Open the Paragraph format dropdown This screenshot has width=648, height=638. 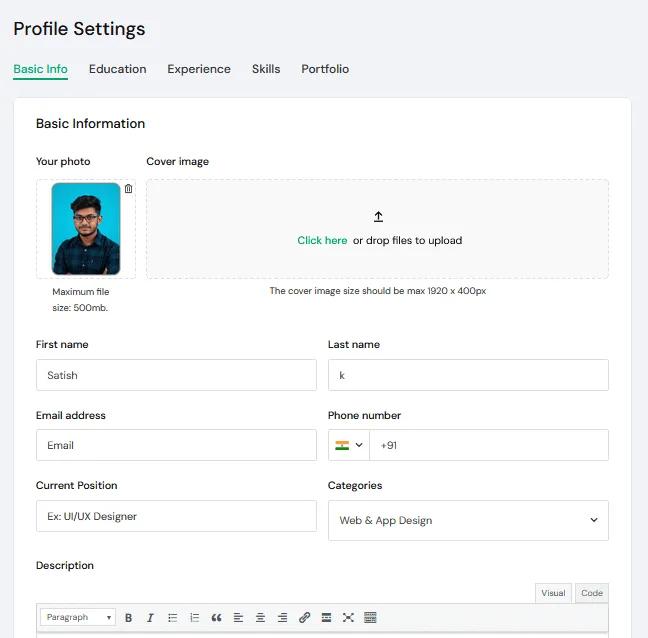coord(78,617)
